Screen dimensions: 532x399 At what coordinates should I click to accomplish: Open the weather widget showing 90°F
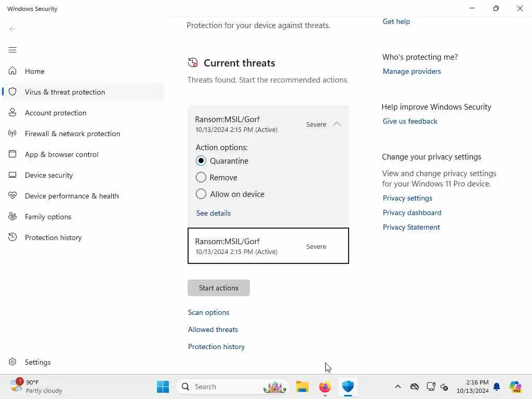tap(36, 387)
